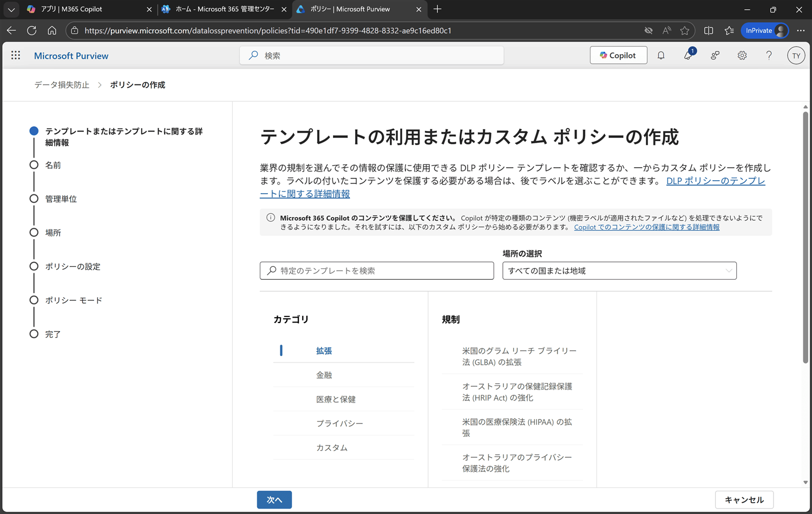Go to browser home icon
812x514 pixels.
pyautogui.click(x=52, y=30)
